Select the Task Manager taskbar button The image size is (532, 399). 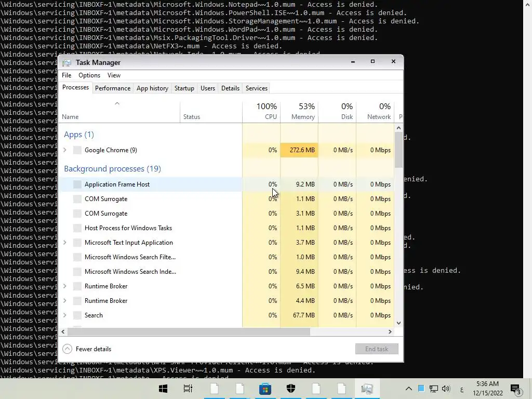point(367,389)
